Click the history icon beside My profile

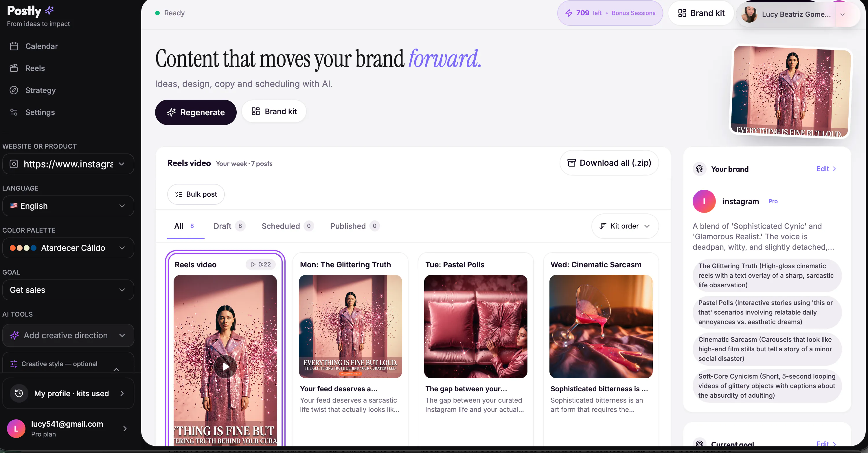[19, 393]
